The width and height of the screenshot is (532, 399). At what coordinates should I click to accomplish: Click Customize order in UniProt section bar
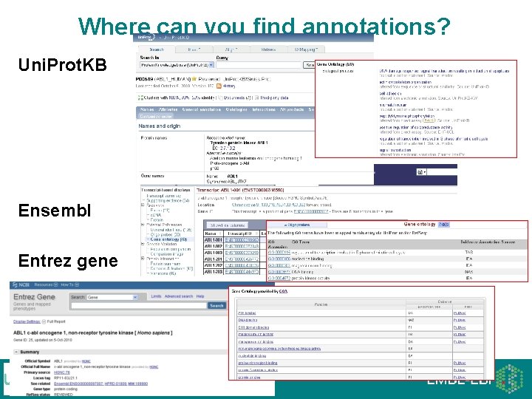156,117
